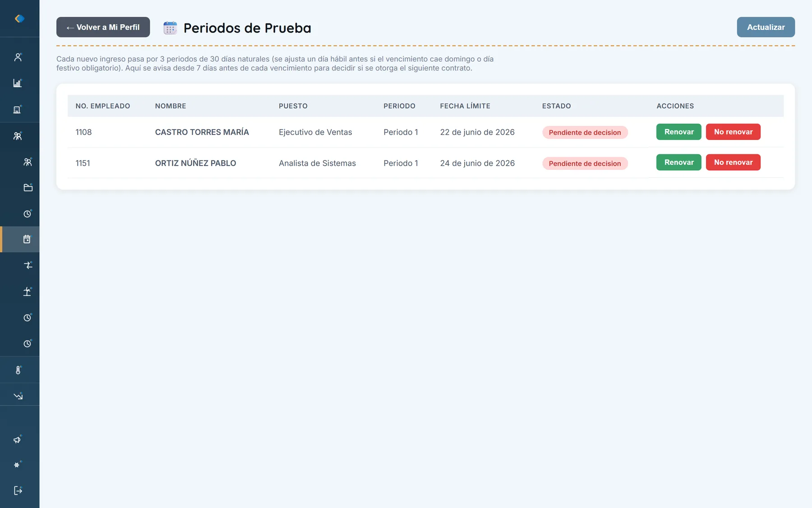812x508 pixels.
Task: Select the swap arrows transfers icon
Action: 28,265
